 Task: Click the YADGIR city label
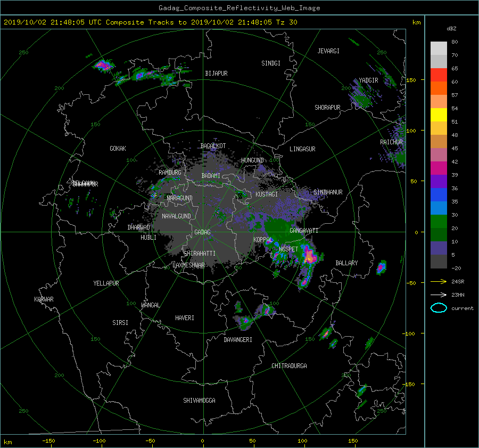pos(368,80)
